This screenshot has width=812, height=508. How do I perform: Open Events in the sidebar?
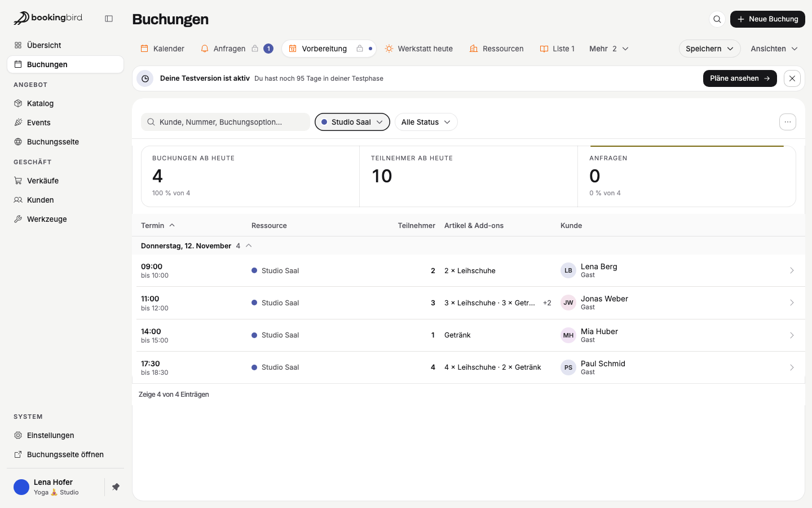[65, 122]
